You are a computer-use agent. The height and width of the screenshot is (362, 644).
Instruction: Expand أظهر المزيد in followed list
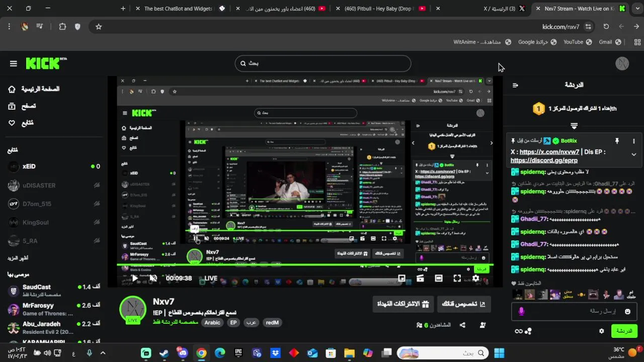point(18,258)
